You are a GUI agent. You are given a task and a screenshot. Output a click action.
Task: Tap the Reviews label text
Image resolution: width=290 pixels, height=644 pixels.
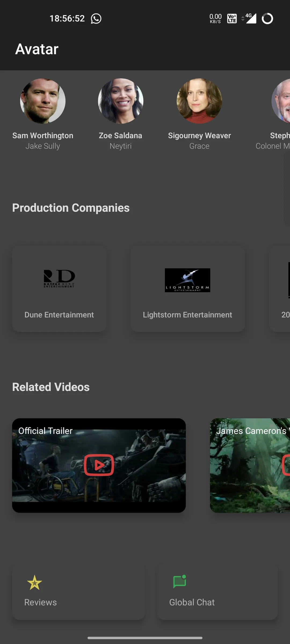point(41,602)
